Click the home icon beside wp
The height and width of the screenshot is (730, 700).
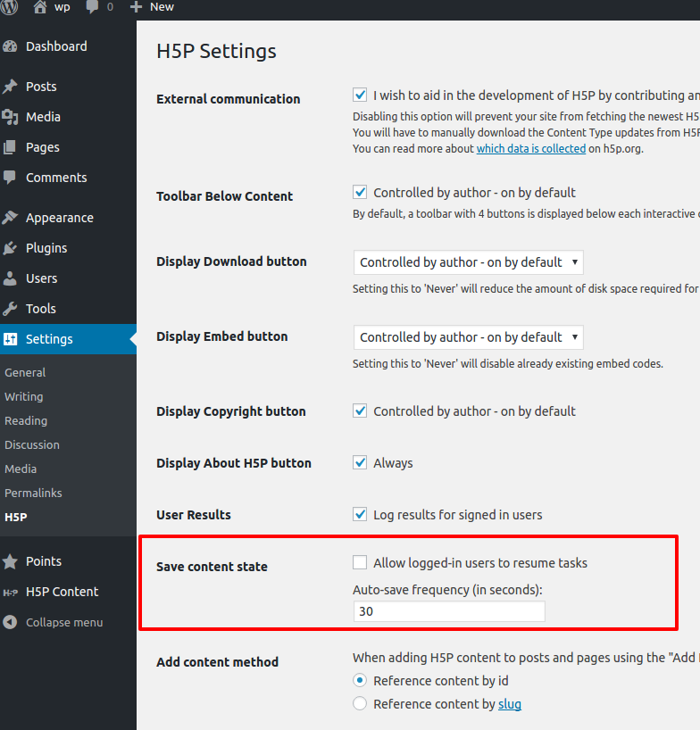[x=40, y=6]
